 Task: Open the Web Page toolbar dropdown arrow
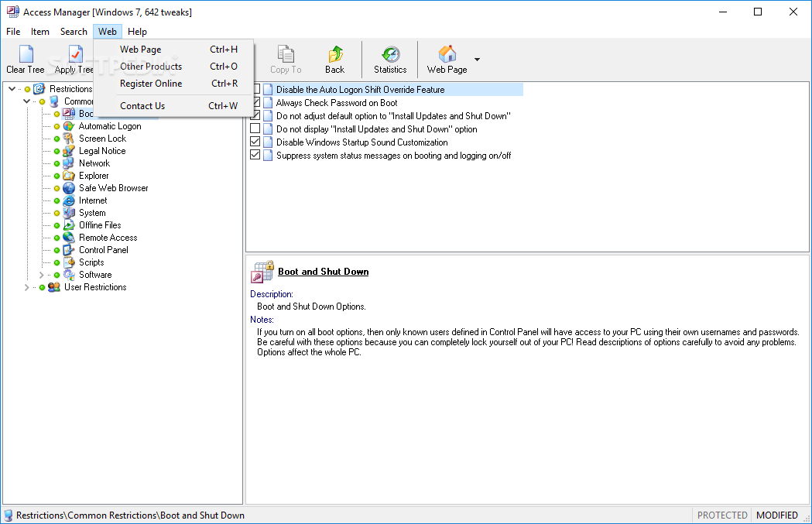tap(477, 60)
